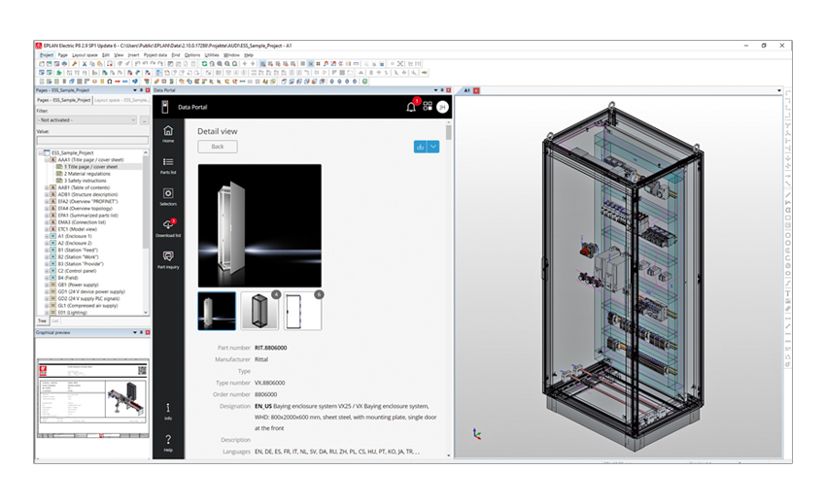
Task: Open the Layout space menu
Action: click(x=85, y=54)
